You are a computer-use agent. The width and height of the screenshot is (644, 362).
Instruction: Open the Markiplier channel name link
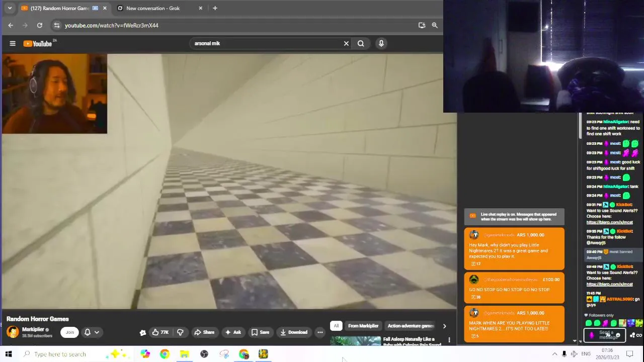pyautogui.click(x=33, y=329)
